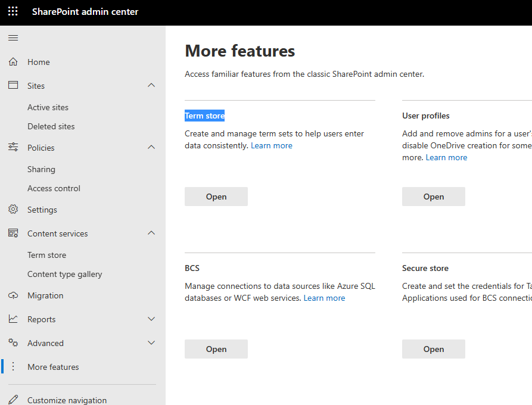532x405 pixels.
Task: Click Open button under Term store
Action: pyautogui.click(x=216, y=197)
